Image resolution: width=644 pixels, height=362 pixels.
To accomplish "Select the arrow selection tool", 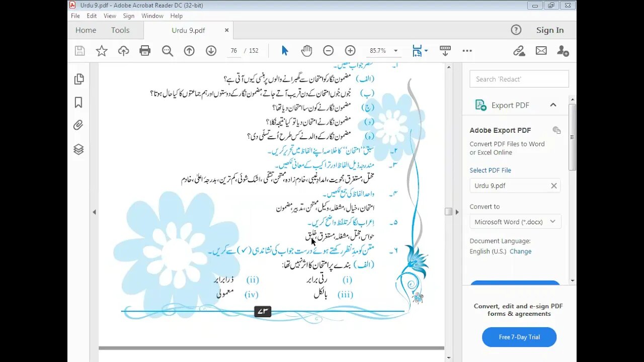I will [x=285, y=51].
